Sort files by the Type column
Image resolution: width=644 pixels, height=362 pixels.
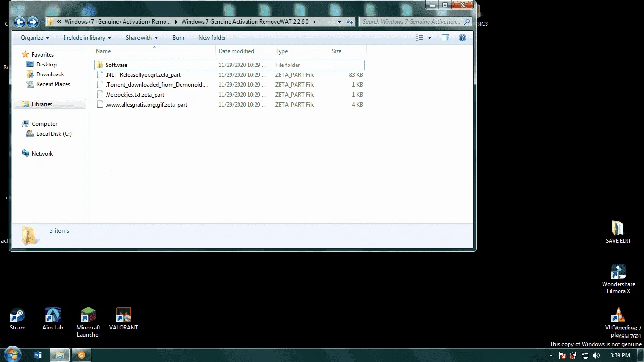[300, 51]
